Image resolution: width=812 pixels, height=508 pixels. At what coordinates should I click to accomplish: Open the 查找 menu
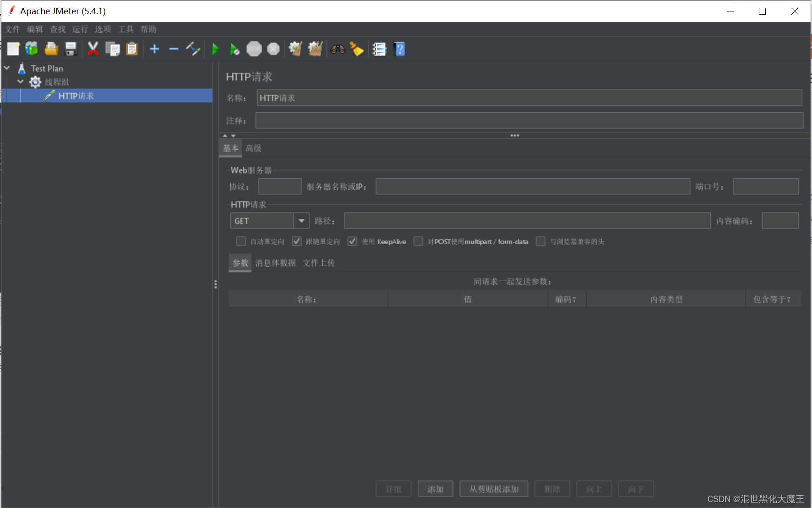click(58, 29)
